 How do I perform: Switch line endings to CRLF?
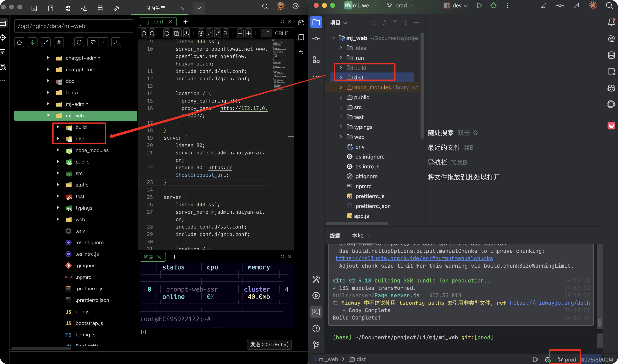click(281, 33)
